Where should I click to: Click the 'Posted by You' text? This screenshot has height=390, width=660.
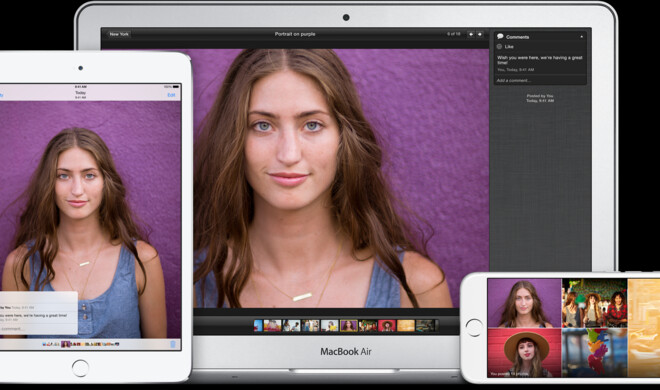tap(540, 96)
